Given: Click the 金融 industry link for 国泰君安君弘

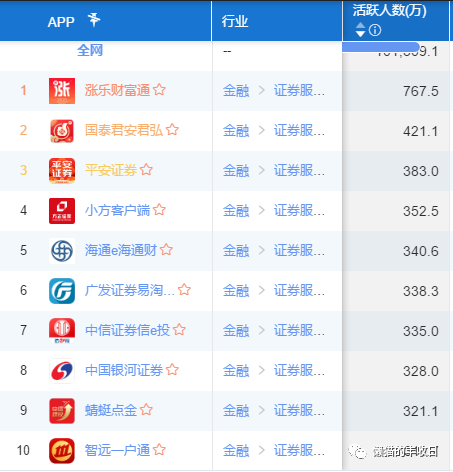Looking at the screenshot, I should click(236, 130).
